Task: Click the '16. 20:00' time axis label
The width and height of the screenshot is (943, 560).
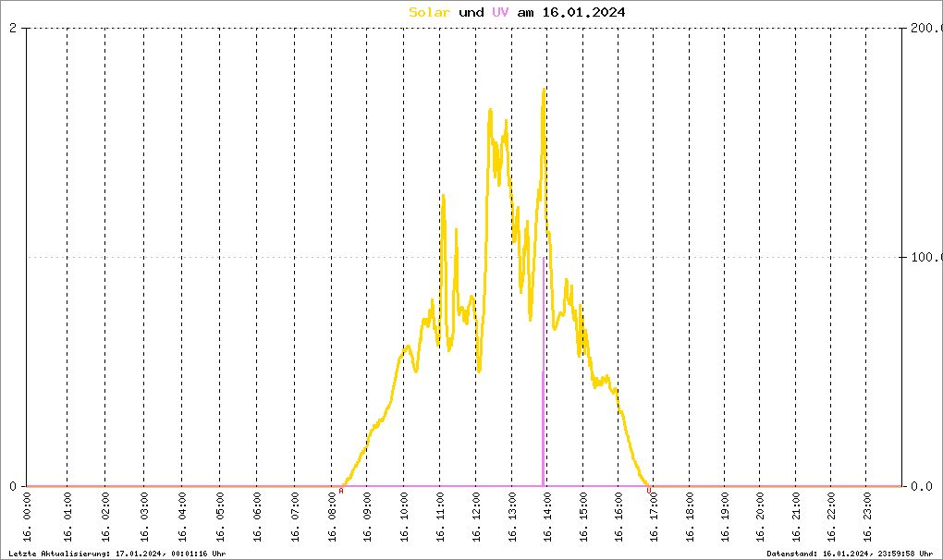Action: click(760, 517)
